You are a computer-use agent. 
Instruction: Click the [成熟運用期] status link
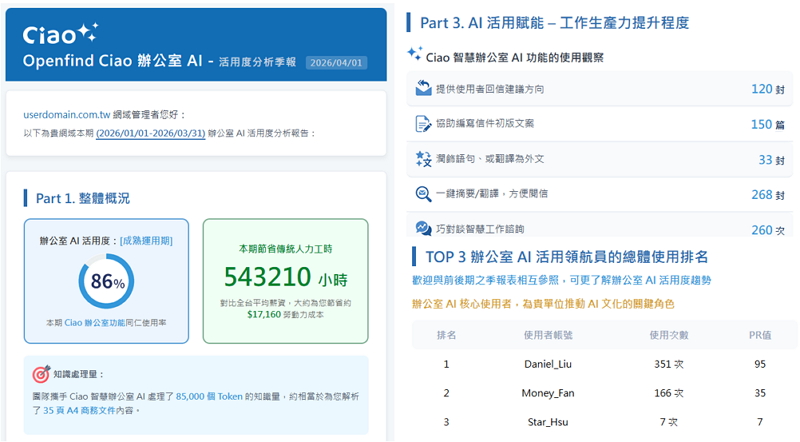point(146,241)
